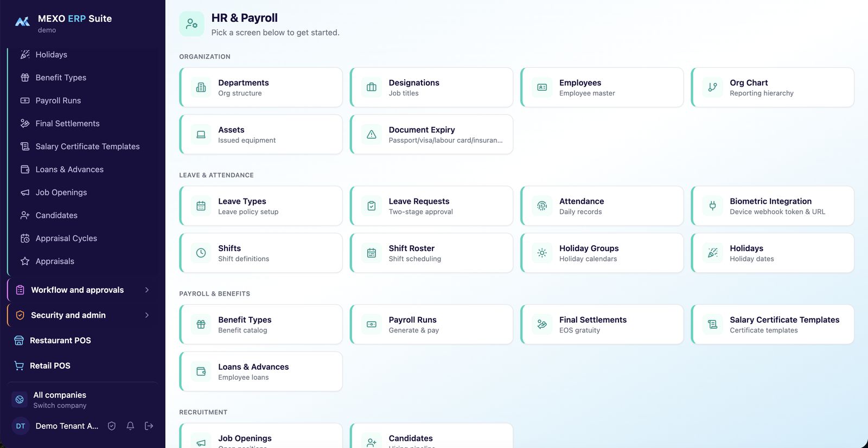
Task: Open the Payroll Runs card
Action: point(432,324)
